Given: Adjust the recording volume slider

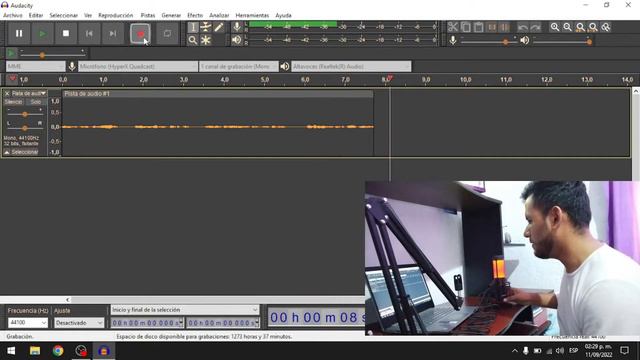Looking at the screenshot, I should pos(488,41).
